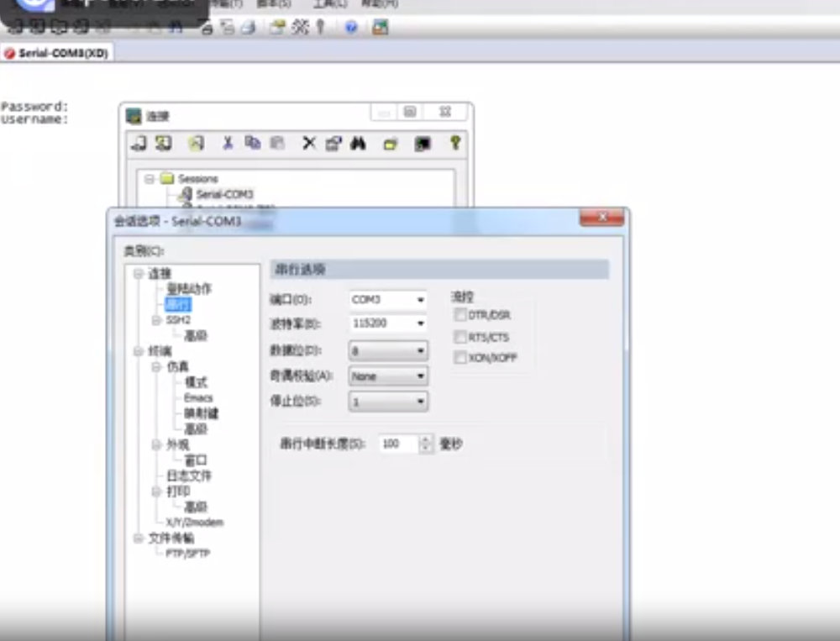The image size is (840, 641).
Task: Click the yellow key icon in Connect toolbar
Action: [454, 143]
